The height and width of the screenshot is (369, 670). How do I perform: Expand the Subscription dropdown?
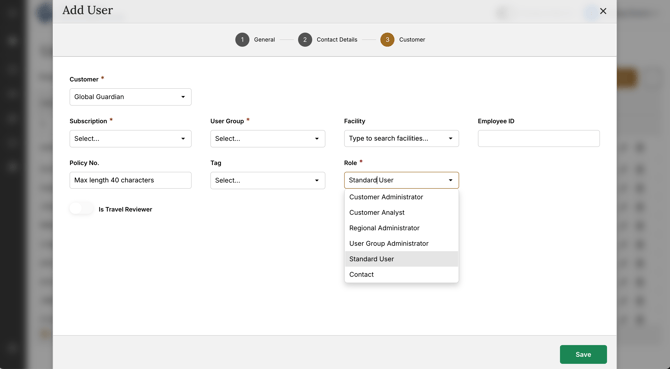pyautogui.click(x=130, y=139)
